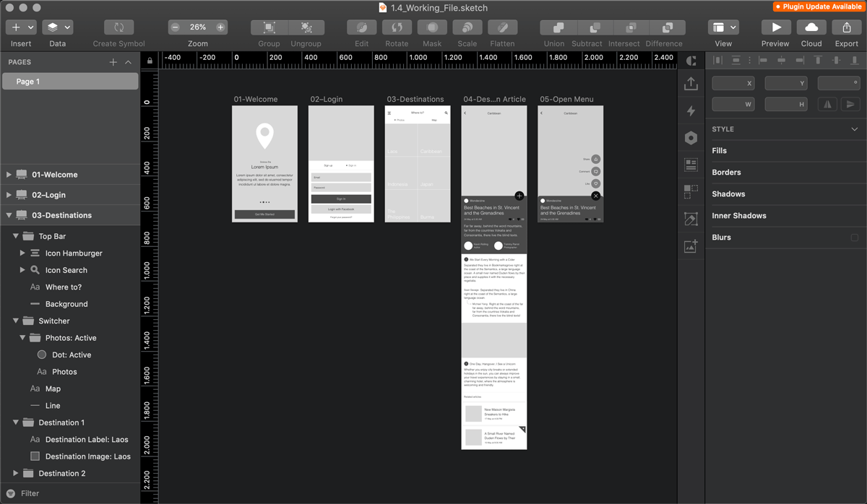This screenshot has width=867, height=504.
Task: Open Sketch Cloud via the Cloud icon
Action: pos(811,27)
